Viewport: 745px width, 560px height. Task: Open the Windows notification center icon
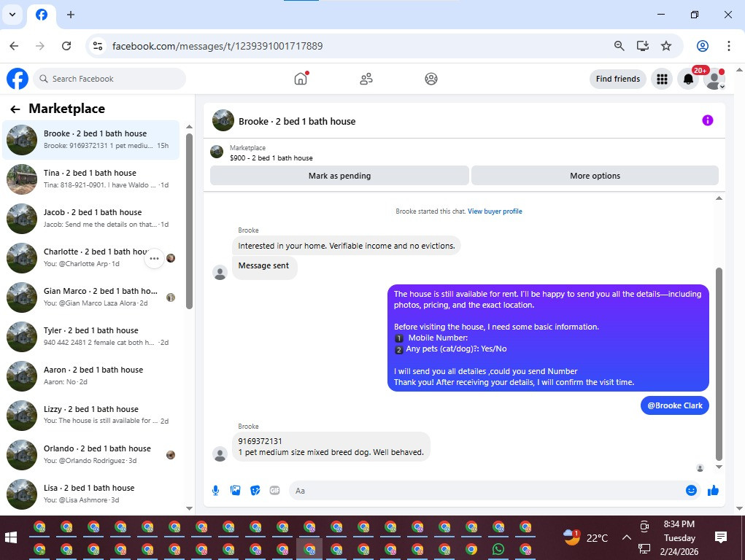click(720, 537)
